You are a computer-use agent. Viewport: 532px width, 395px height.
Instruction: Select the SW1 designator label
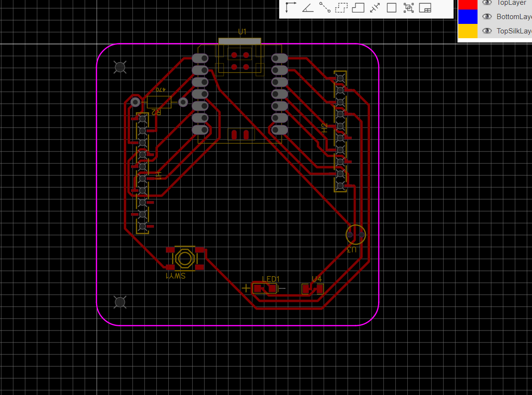(175, 276)
